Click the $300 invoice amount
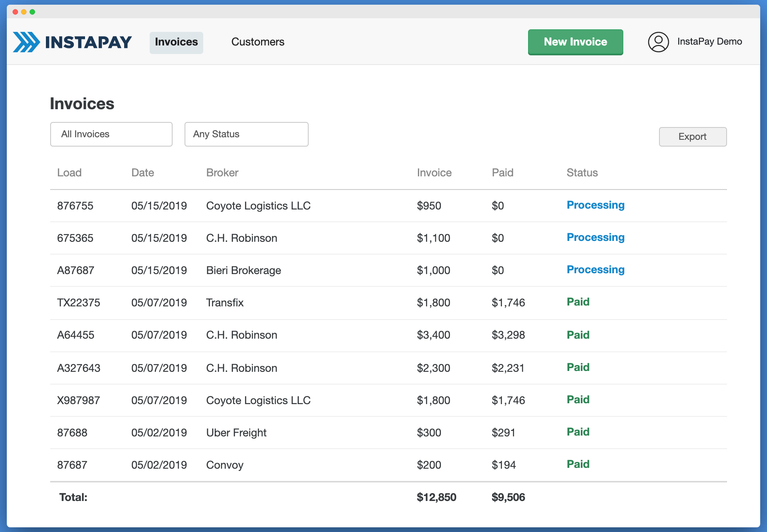 click(x=429, y=433)
